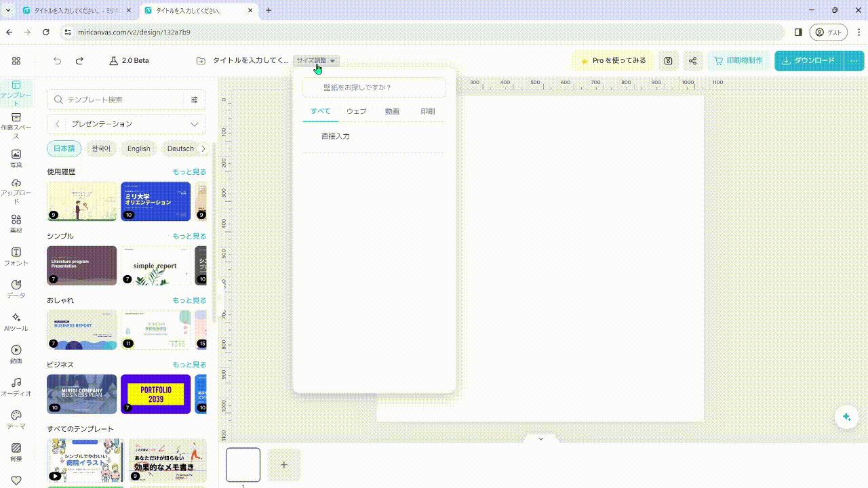Viewport: 868px width, 488px height.
Task: Open the 写真 (Photos) sidebar panel
Action: click(x=16, y=158)
